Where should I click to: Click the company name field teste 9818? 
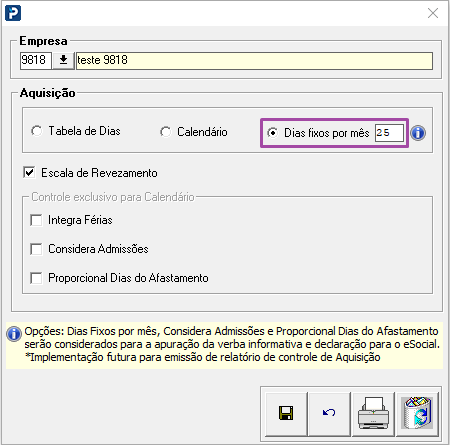(x=254, y=60)
